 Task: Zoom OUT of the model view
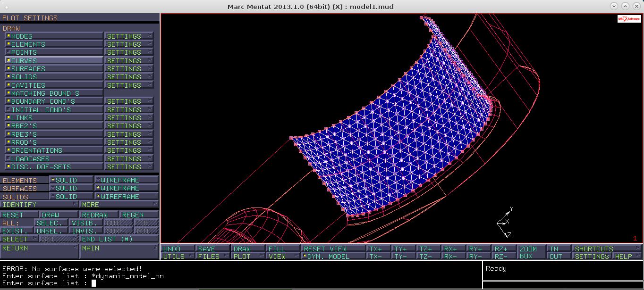pos(559,257)
